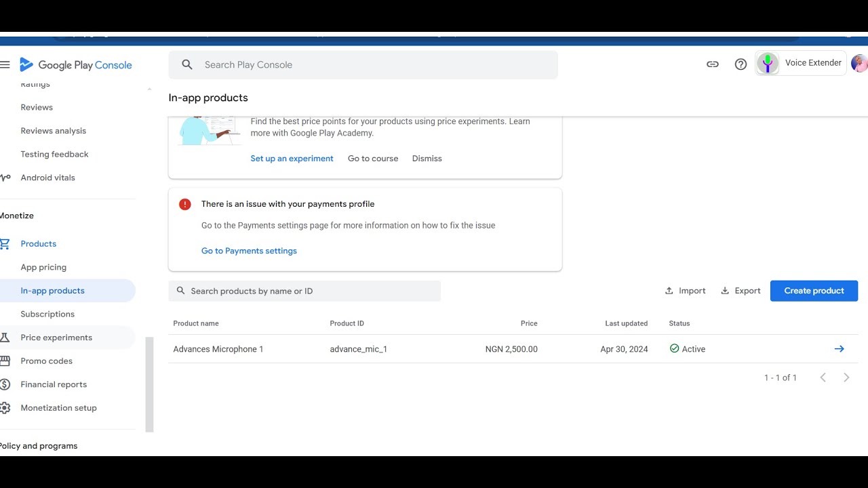Focus the Search Play Console field
The image size is (868, 488).
pyautogui.click(x=363, y=65)
